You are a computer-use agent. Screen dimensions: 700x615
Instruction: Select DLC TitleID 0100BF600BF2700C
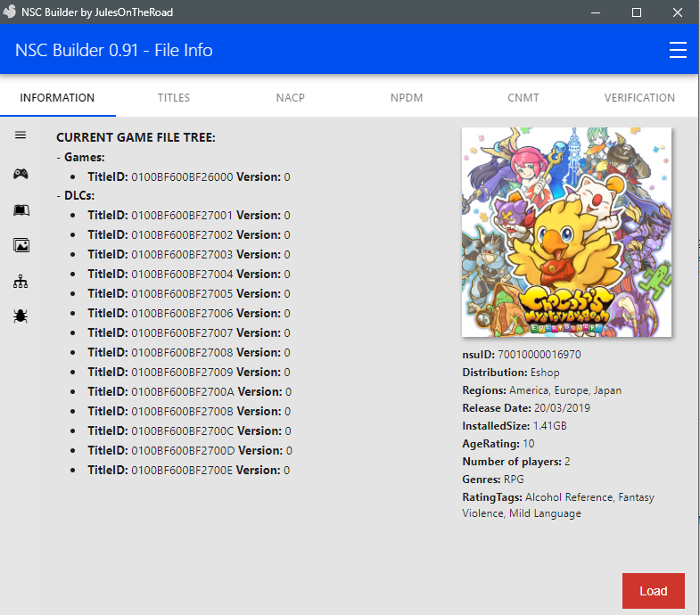189,431
